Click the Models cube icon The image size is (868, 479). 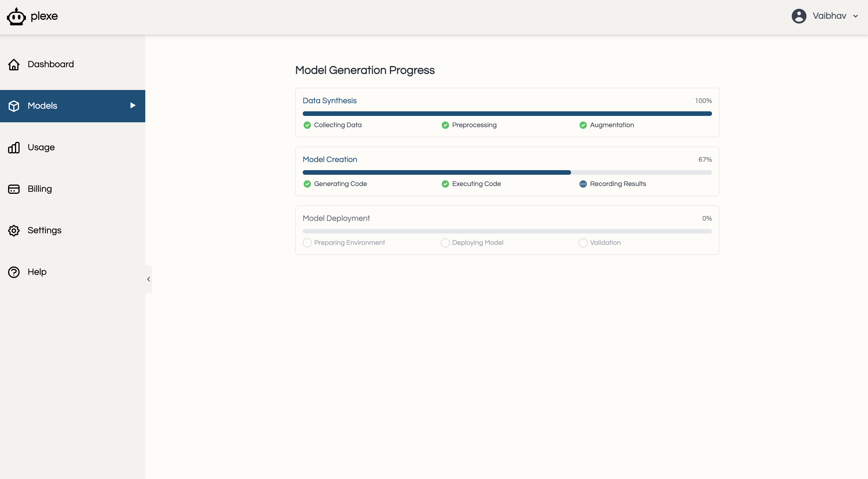(14, 106)
